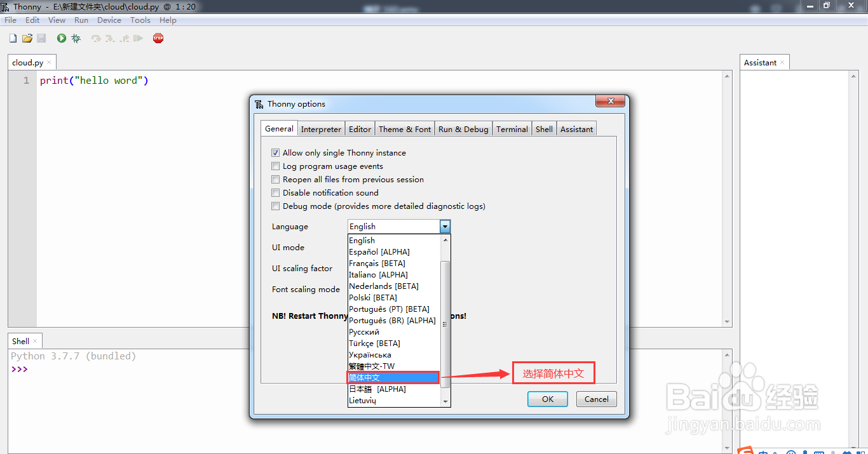
Task: Run current script with green play icon
Action: click(62, 39)
